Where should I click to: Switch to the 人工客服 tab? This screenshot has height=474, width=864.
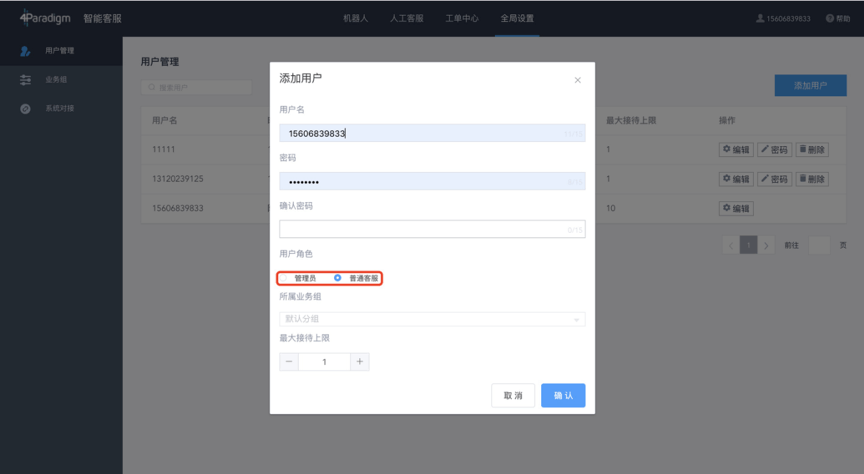tap(407, 18)
